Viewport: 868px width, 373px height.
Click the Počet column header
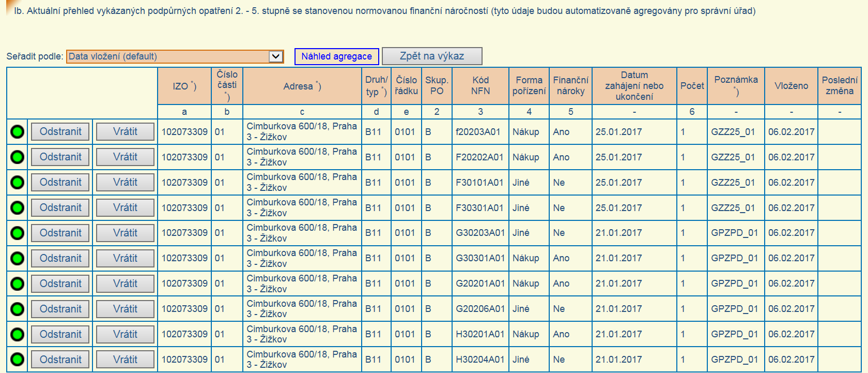(x=692, y=86)
